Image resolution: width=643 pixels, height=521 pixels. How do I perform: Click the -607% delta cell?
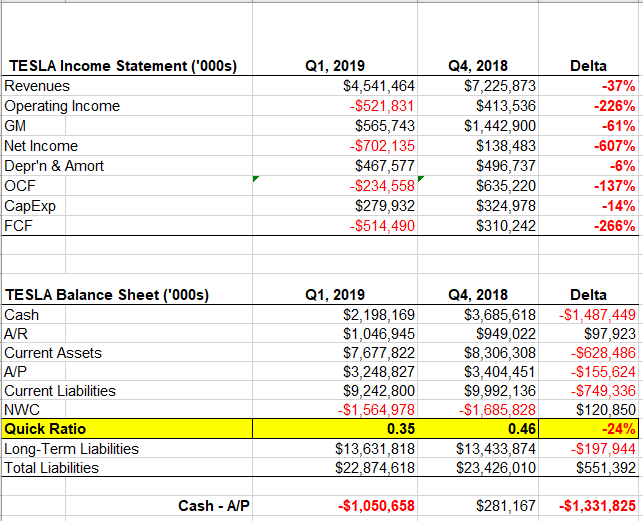coord(615,146)
